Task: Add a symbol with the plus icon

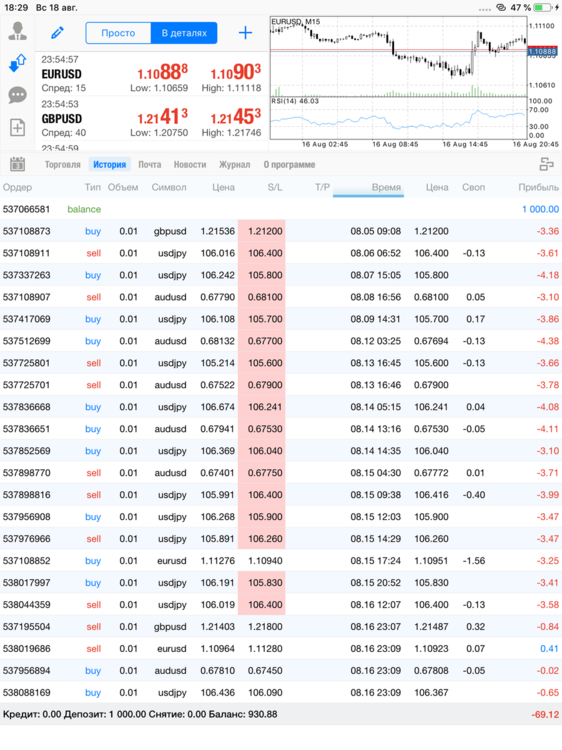Action: (x=245, y=33)
